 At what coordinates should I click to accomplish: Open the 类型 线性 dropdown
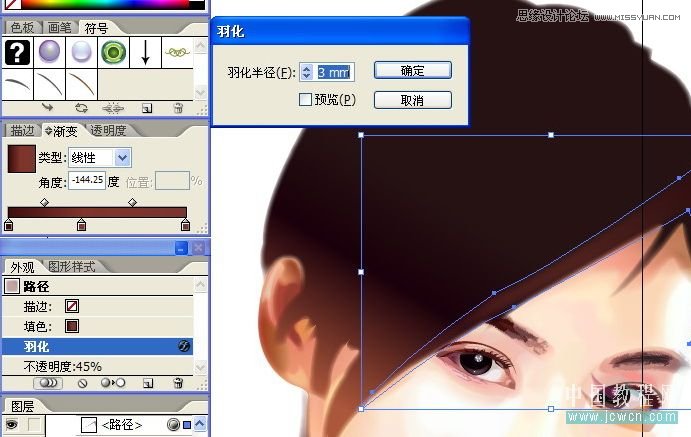click(x=123, y=158)
